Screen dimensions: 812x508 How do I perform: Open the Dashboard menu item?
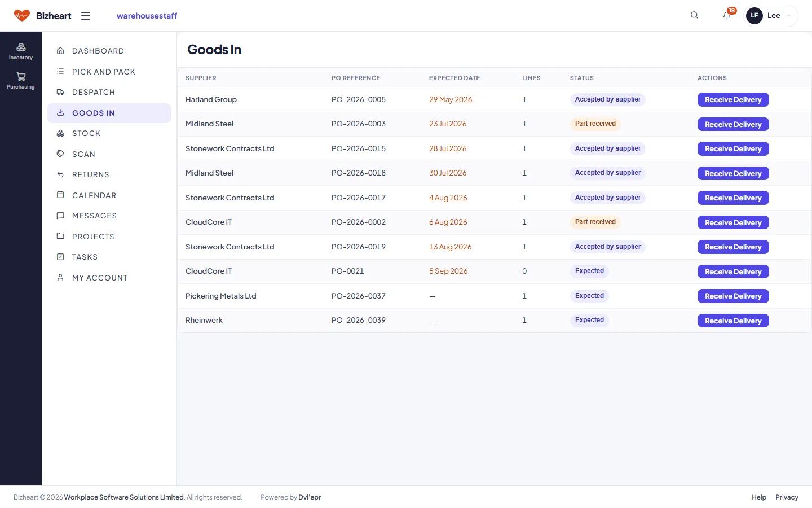[109, 51]
